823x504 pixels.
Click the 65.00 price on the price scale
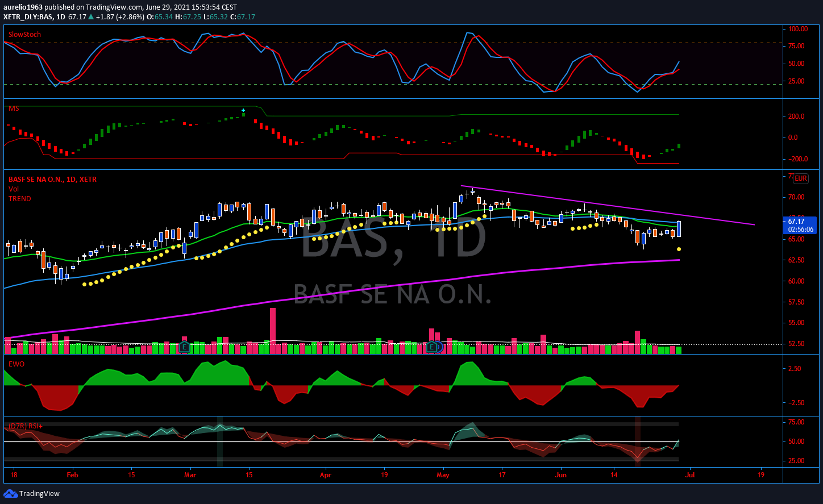pyautogui.click(x=796, y=239)
